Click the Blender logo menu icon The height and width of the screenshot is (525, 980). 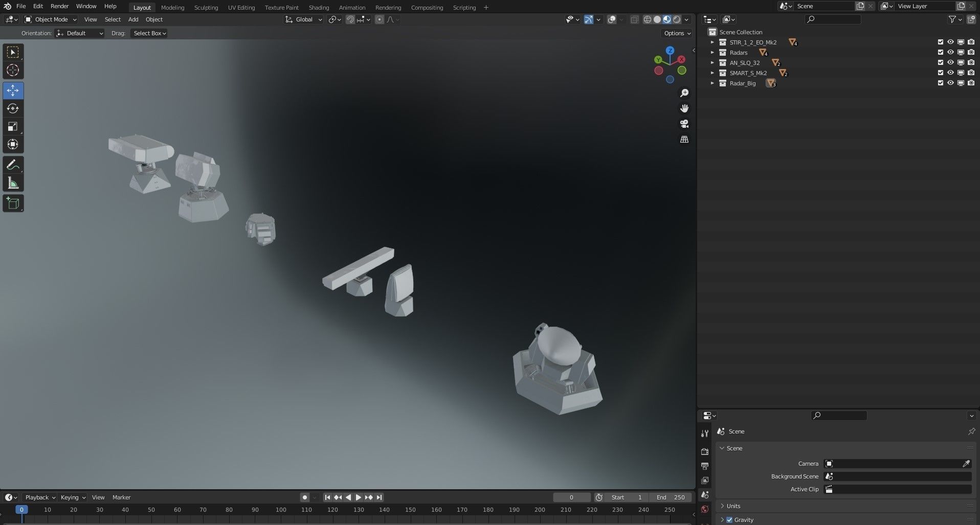pyautogui.click(x=7, y=6)
